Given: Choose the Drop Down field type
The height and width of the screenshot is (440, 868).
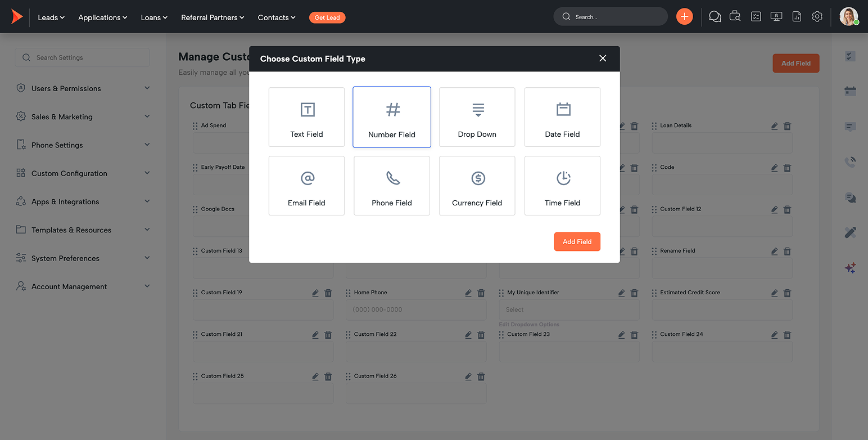Looking at the screenshot, I should point(477,117).
